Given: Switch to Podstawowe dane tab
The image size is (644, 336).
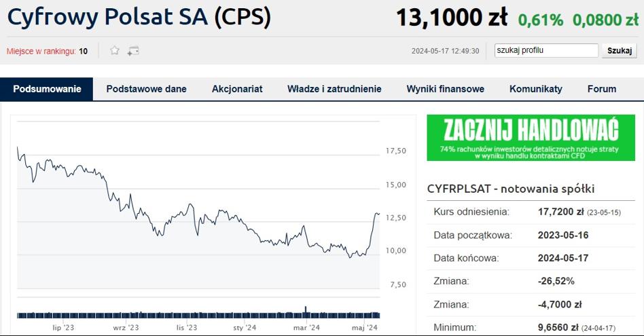Looking at the screenshot, I should click(146, 89).
